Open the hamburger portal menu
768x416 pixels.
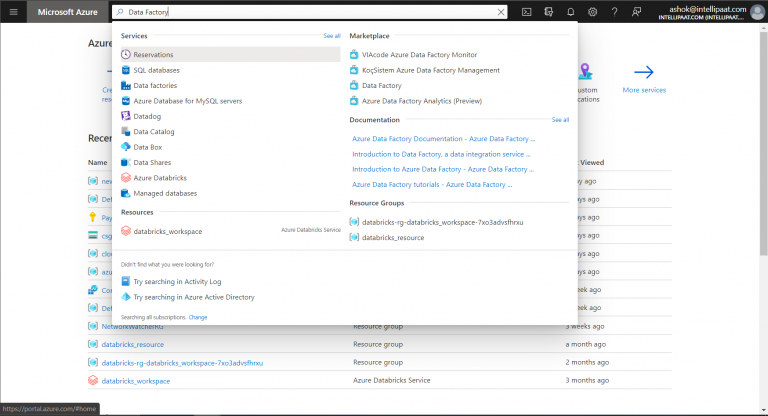[x=13, y=12]
